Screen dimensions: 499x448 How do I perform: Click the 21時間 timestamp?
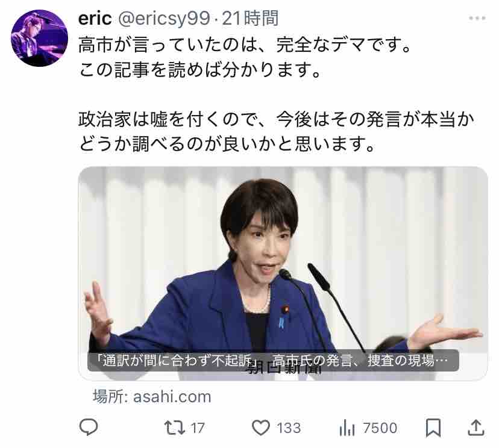(x=250, y=19)
